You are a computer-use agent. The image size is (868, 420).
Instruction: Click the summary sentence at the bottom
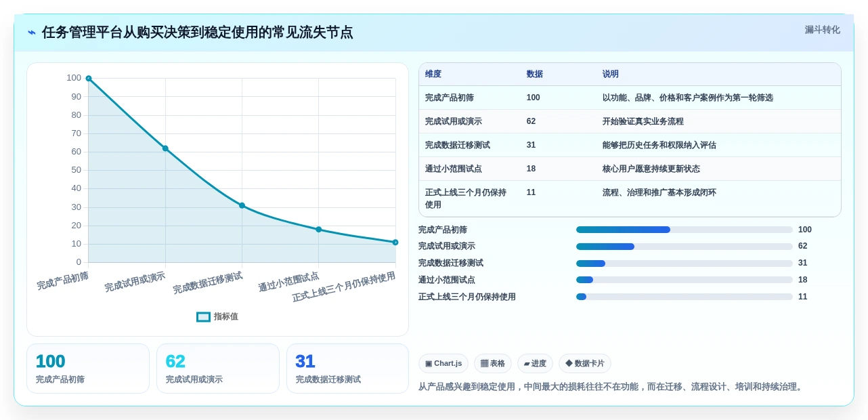(x=611, y=387)
